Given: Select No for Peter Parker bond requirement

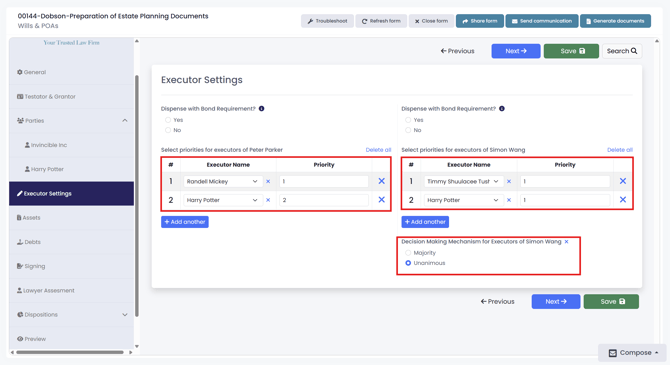Looking at the screenshot, I should (168, 130).
